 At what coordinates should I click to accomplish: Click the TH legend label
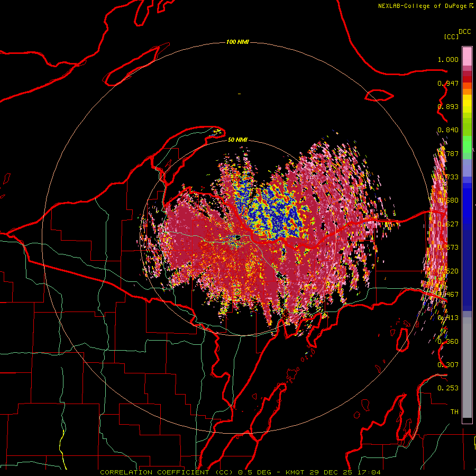coord(454,412)
